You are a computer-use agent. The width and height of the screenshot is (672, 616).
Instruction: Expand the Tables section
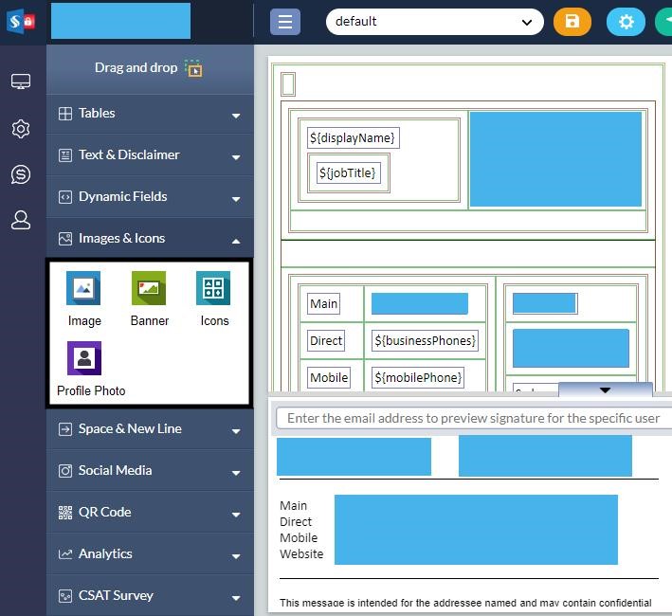150,114
